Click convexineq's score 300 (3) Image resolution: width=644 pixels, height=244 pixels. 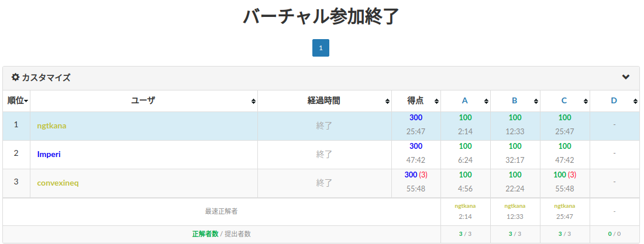click(x=416, y=175)
